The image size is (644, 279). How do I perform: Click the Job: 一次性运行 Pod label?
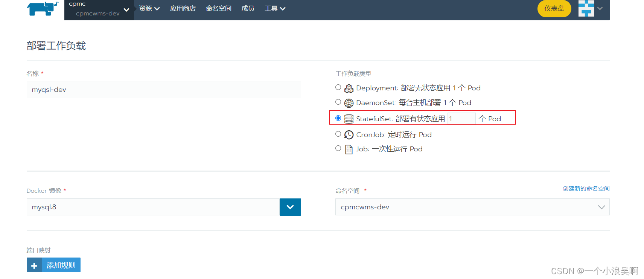[389, 149]
